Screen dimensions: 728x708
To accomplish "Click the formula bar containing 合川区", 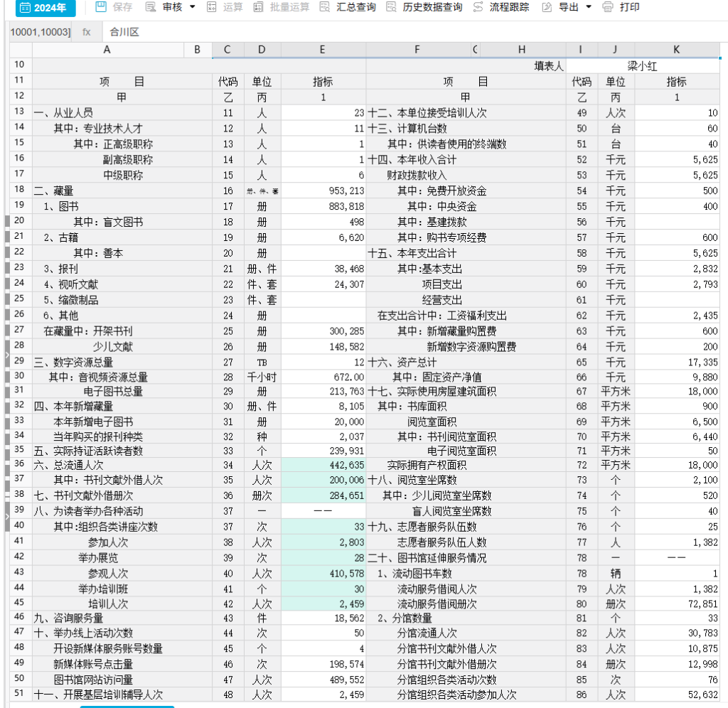I will point(412,32).
